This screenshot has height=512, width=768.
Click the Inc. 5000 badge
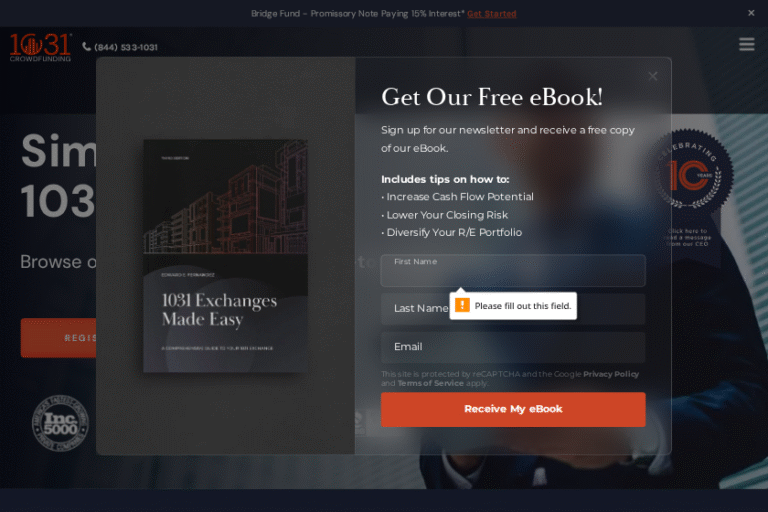click(x=60, y=423)
